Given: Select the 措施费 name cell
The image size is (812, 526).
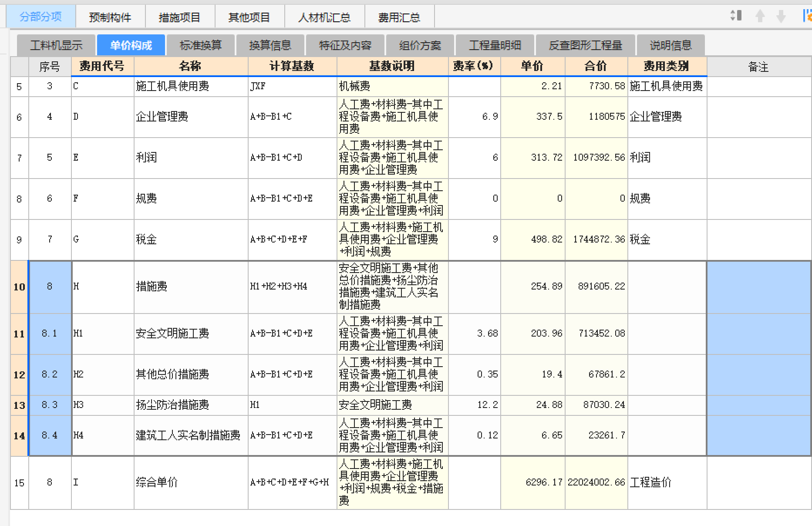Looking at the screenshot, I should [x=191, y=287].
